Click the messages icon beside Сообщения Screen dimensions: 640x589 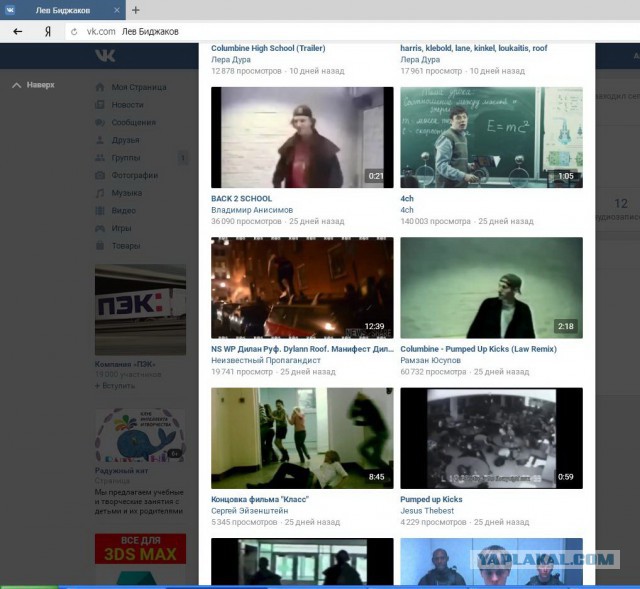(x=100, y=122)
